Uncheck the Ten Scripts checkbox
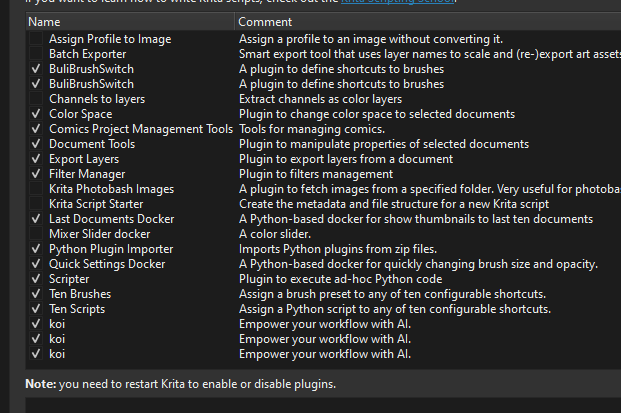Image resolution: width=621 pixels, height=413 pixels. click(36, 309)
